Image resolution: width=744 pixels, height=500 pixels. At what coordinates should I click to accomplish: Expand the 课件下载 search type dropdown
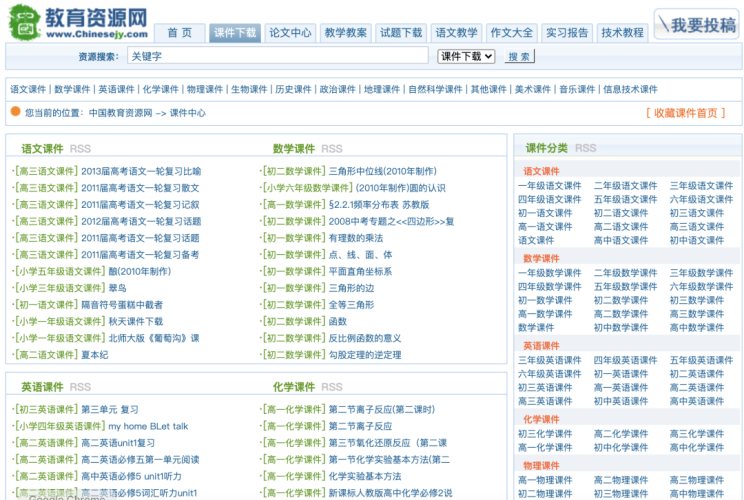466,57
